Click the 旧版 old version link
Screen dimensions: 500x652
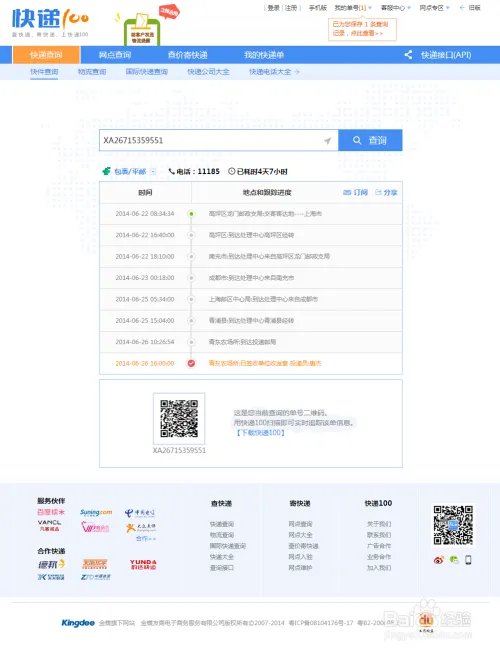click(x=474, y=8)
